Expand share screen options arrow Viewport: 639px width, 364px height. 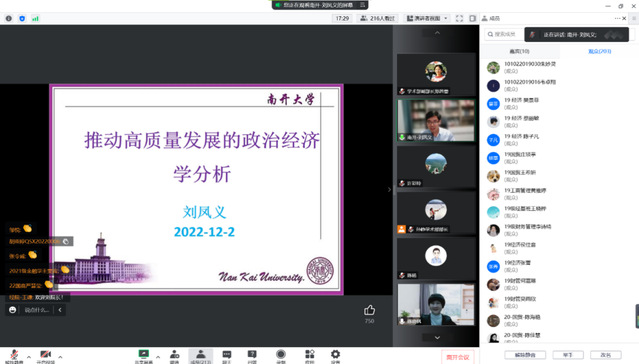point(158,357)
